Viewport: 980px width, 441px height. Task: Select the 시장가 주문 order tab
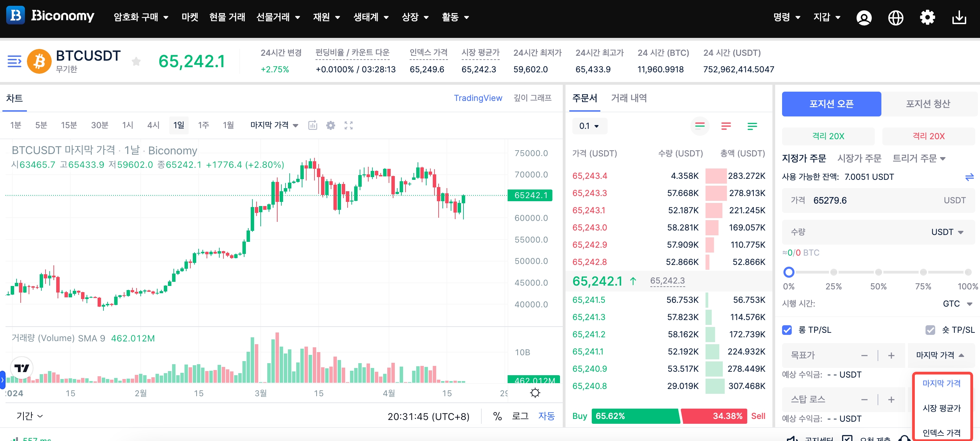point(859,158)
